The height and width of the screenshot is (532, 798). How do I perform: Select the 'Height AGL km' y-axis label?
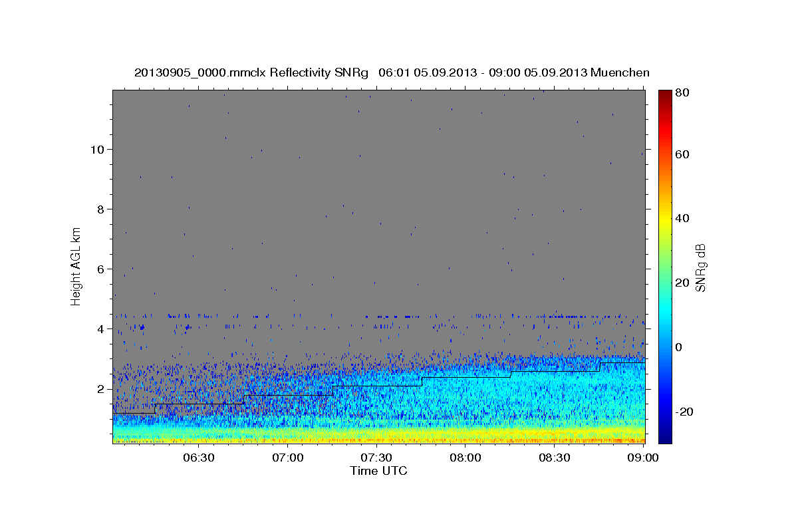click(76, 266)
